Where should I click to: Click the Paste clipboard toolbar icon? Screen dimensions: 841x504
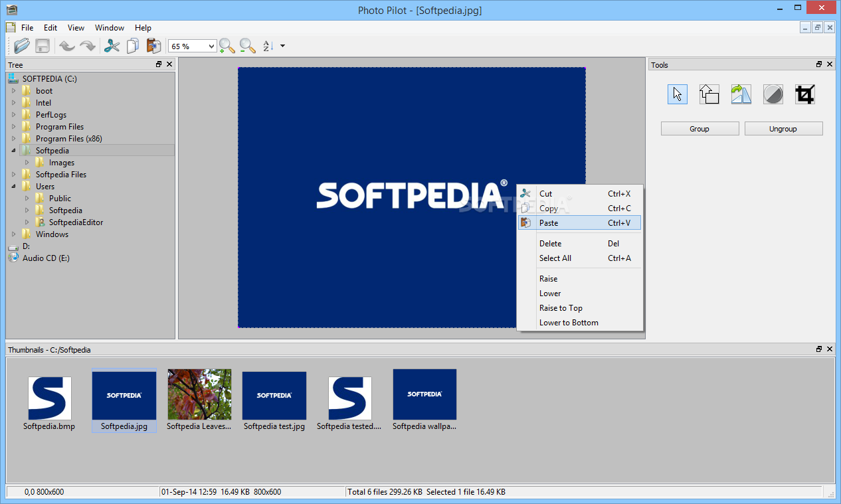[153, 46]
